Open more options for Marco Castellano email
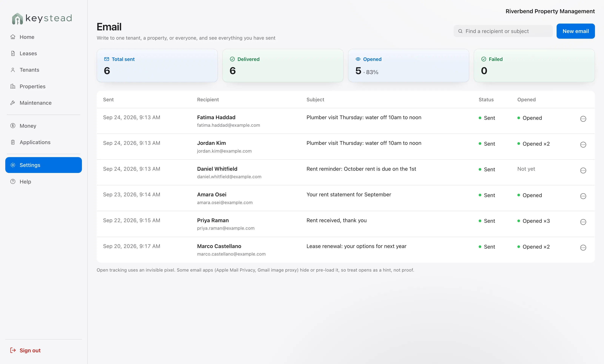Viewport: 604px width, 364px height. (583, 248)
